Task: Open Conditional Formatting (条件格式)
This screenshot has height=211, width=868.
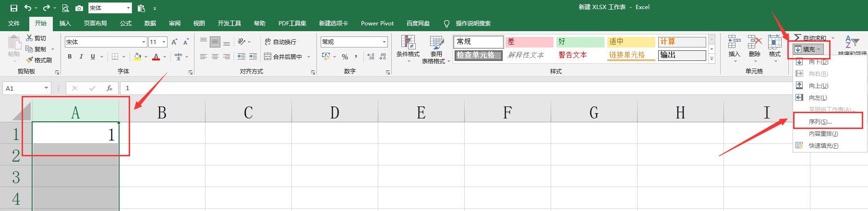Action: (408, 48)
